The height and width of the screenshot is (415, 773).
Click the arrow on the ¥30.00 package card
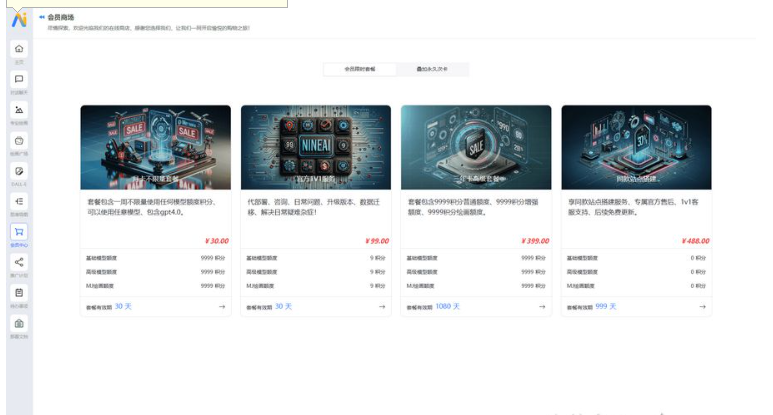(x=222, y=307)
